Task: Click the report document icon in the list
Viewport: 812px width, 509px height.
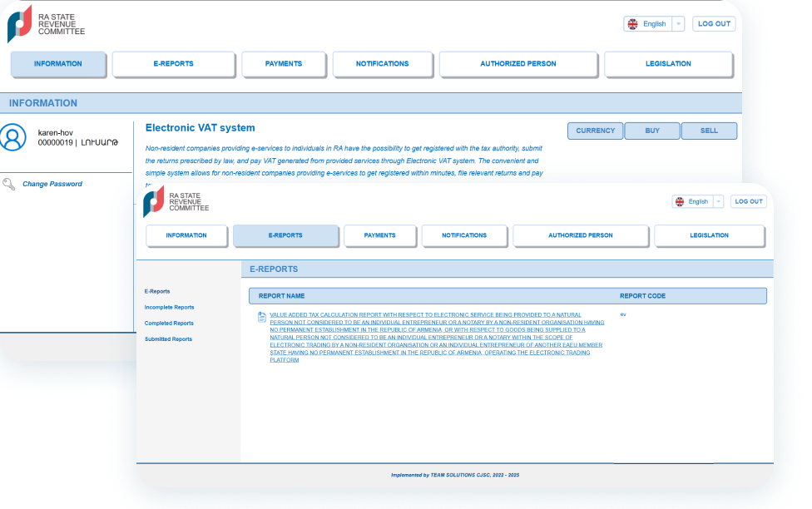Action: pos(262,317)
